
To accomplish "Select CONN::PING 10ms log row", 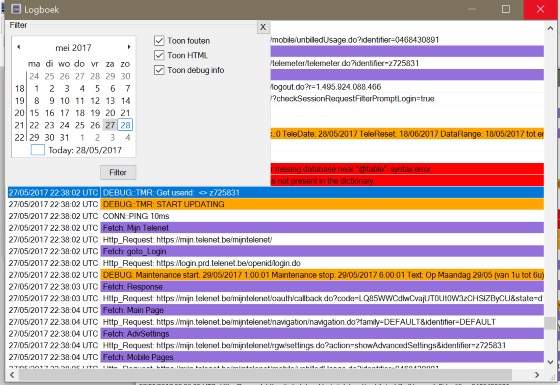I will coord(276,216).
